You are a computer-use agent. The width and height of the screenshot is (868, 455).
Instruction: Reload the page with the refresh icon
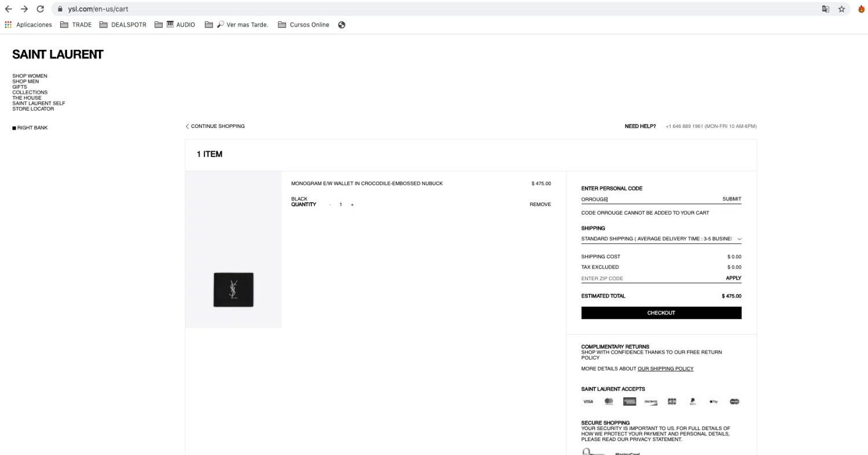click(41, 9)
